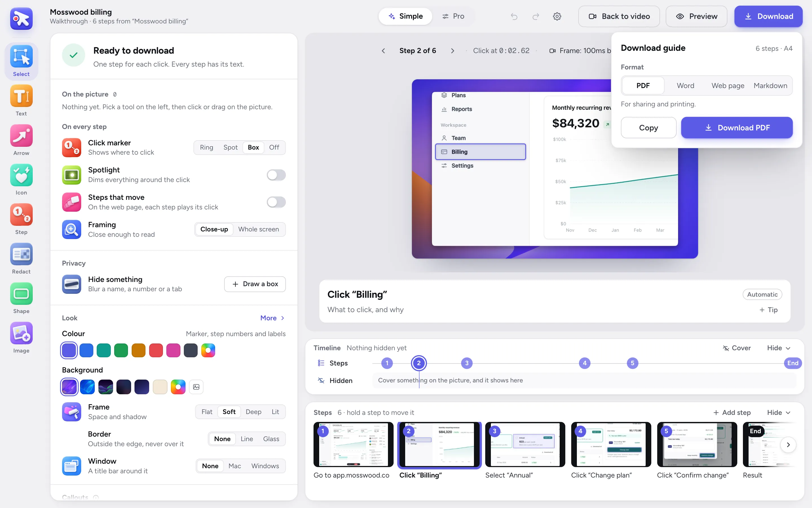Viewport: 812px width, 508px height.
Task: Add a Tip to the step
Action: click(x=768, y=310)
